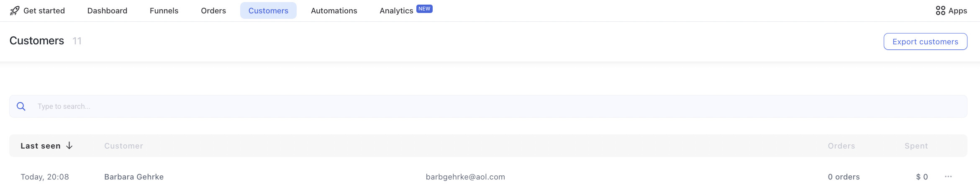Click the search magnifier icon
The width and height of the screenshot is (980, 195).
(x=21, y=106)
